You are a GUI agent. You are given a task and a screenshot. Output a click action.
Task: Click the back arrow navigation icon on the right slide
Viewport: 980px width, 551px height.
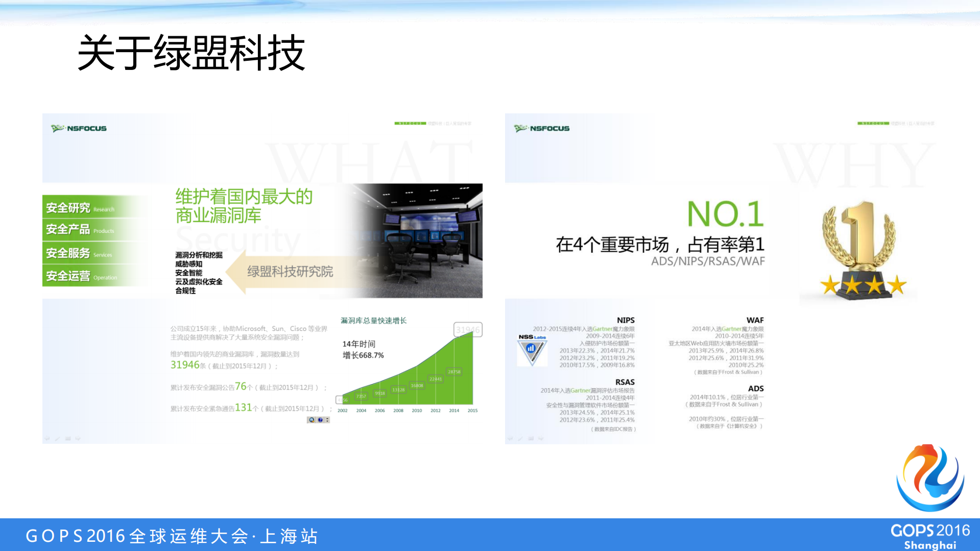coord(510,438)
